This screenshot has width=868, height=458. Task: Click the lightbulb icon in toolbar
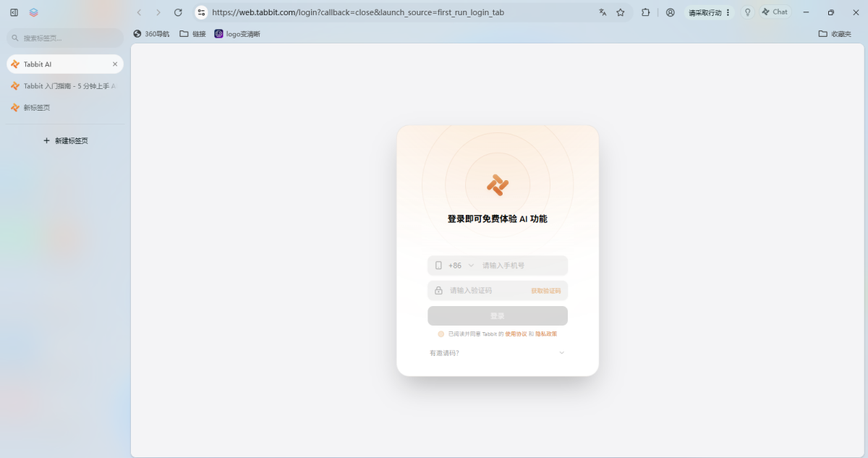747,12
